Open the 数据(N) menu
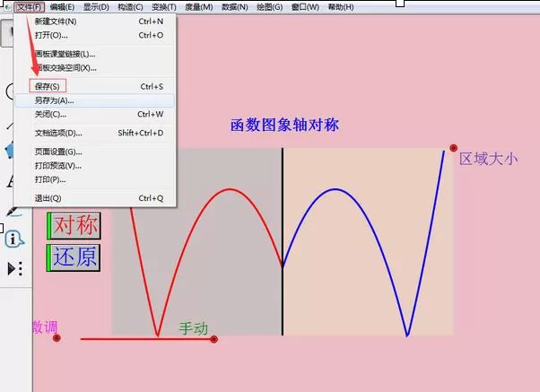The width and height of the screenshot is (540, 392). pos(235,7)
